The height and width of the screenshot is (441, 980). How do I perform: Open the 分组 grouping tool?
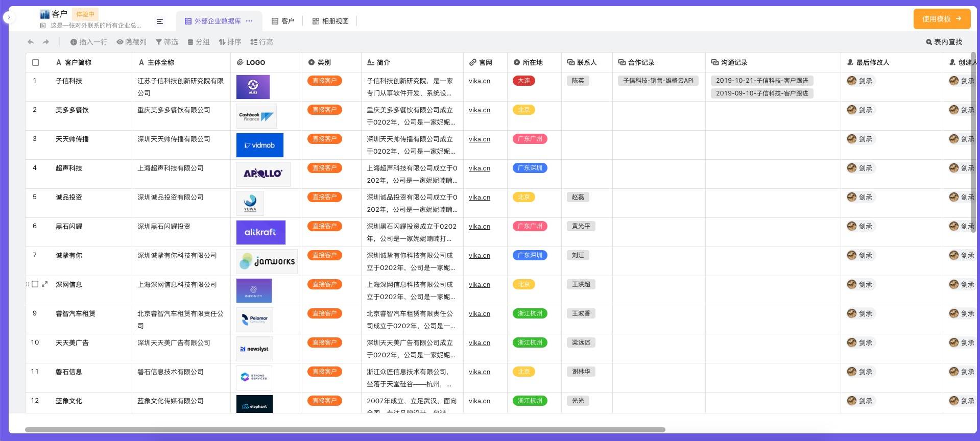(x=199, y=42)
